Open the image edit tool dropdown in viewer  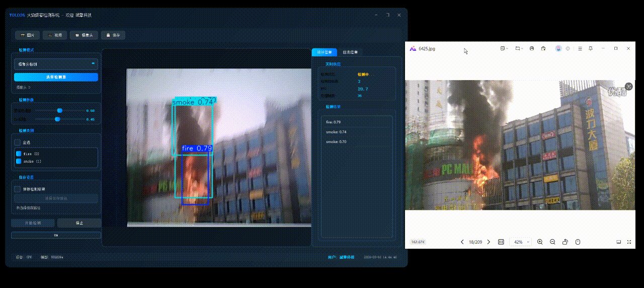tap(504, 48)
